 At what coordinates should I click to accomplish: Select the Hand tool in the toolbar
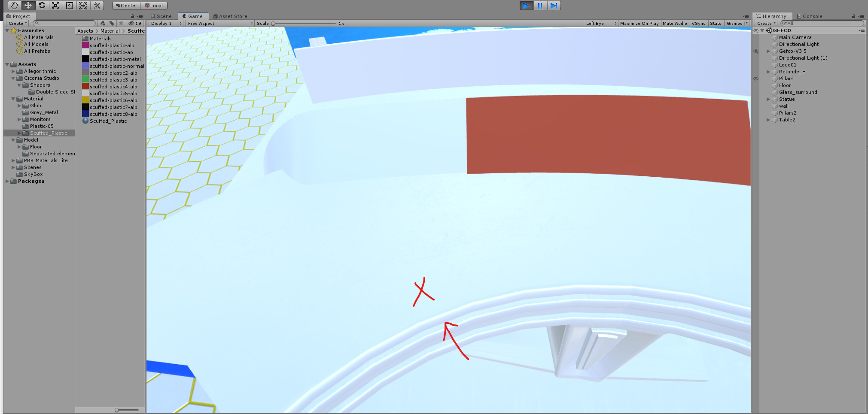(x=14, y=5)
